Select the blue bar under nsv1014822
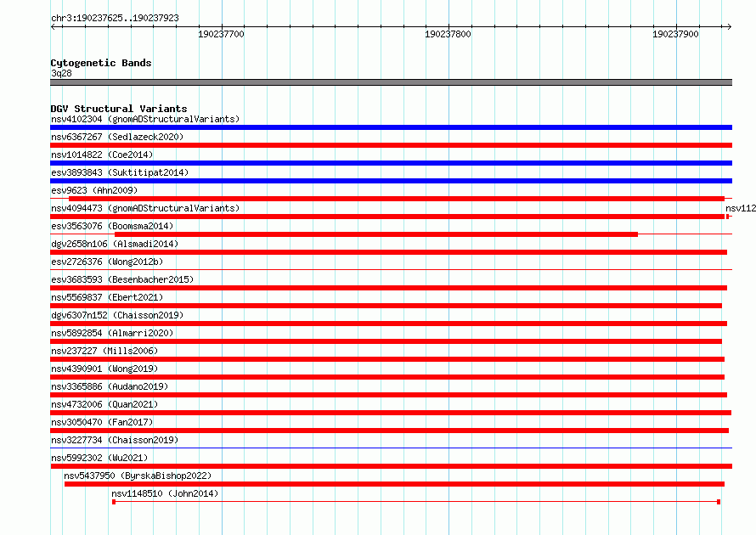The image size is (756, 535). pyautogui.click(x=391, y=163)
